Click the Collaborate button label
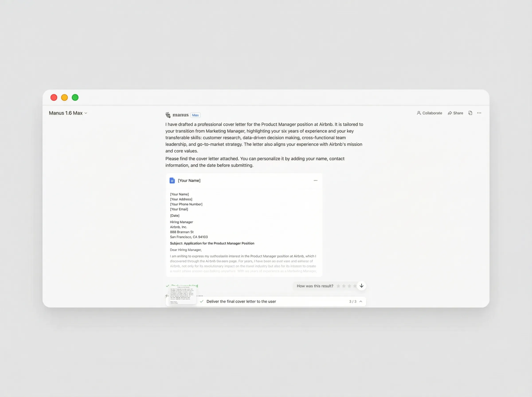532x397 pixels. (x=432, y=113)
